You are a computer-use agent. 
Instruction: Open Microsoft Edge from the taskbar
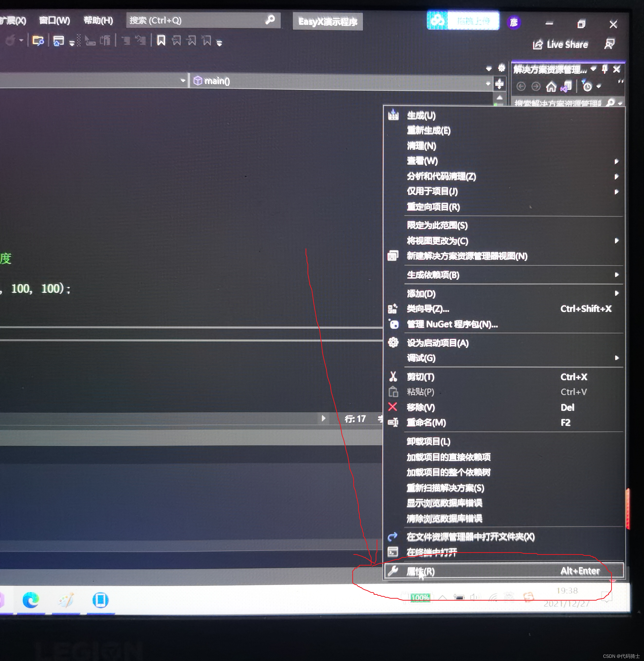click(31, 600)
